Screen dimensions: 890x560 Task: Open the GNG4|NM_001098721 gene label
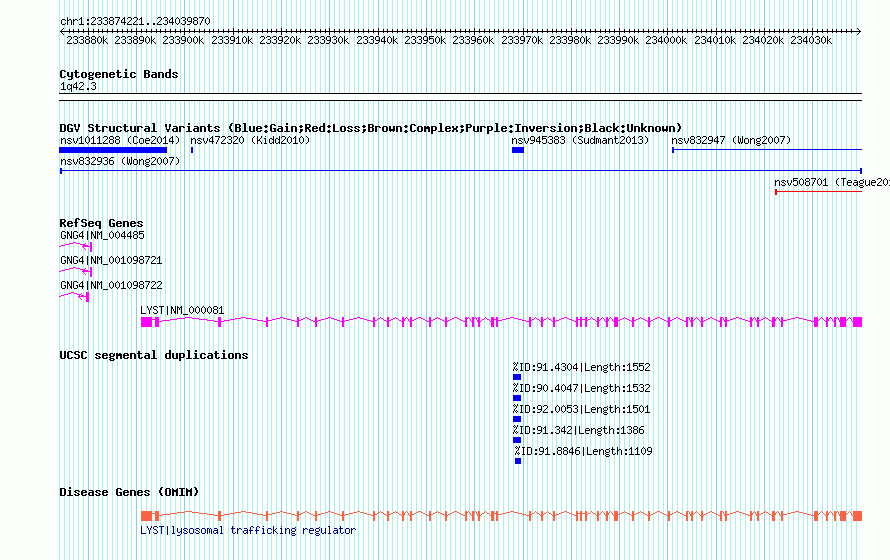[x=111, y=260]
